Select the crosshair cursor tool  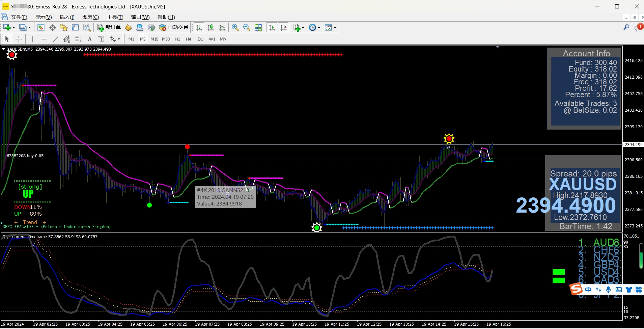coord(19,39)
